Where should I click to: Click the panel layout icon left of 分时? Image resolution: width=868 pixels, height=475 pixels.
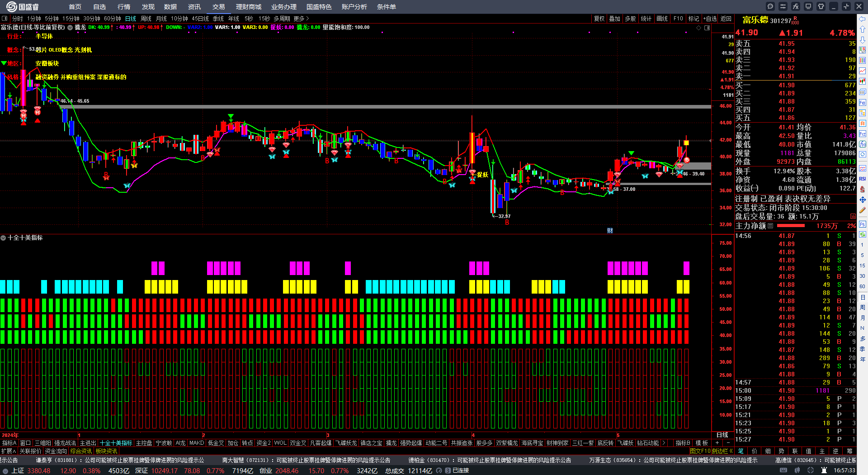(5, 19)
